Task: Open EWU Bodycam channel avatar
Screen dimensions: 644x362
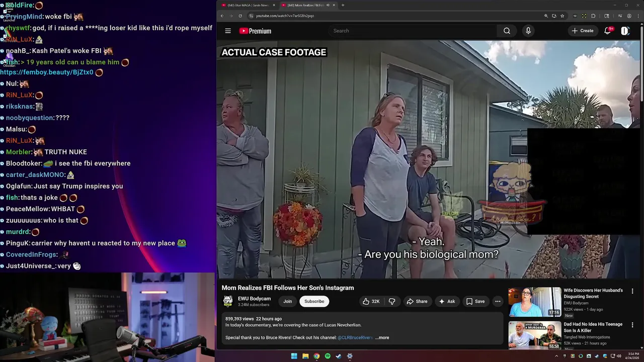Action: point(228,301)
